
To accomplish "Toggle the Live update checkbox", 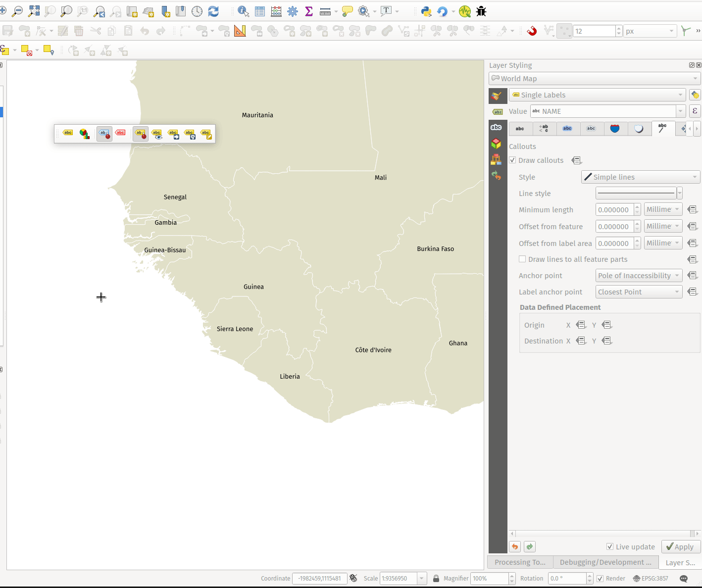I will pyautogui.click(x=610, y=547).
